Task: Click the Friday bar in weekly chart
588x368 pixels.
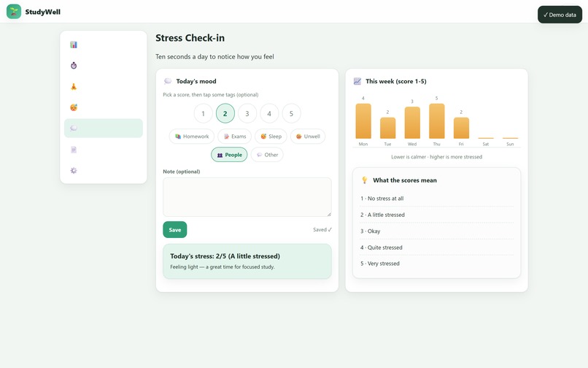Action: tap(461, 128)
